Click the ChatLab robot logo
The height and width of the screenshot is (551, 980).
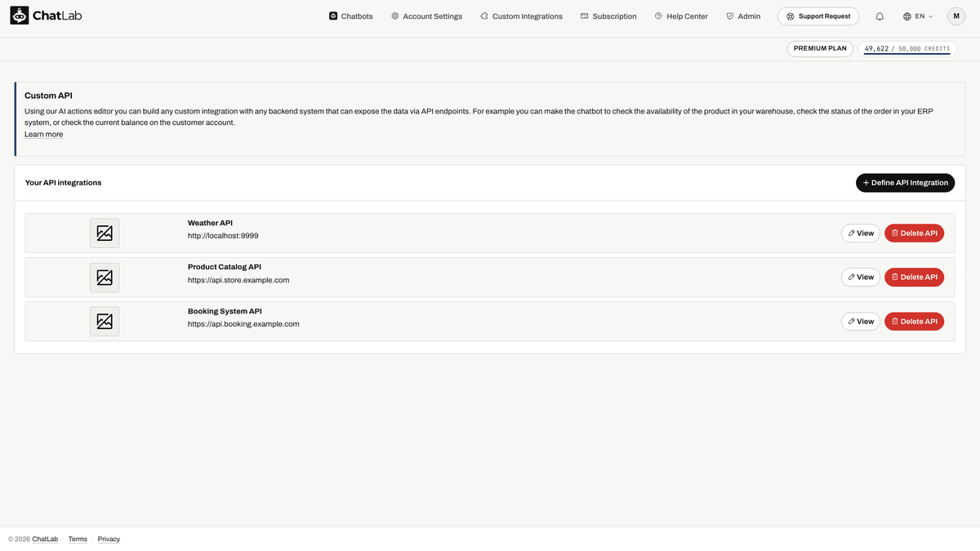(19, 16)
